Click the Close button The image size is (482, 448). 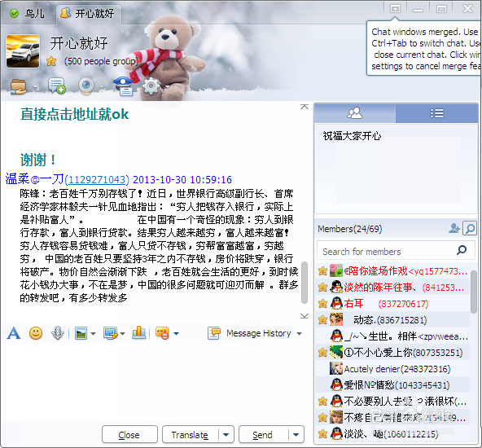tap(129, 434)
